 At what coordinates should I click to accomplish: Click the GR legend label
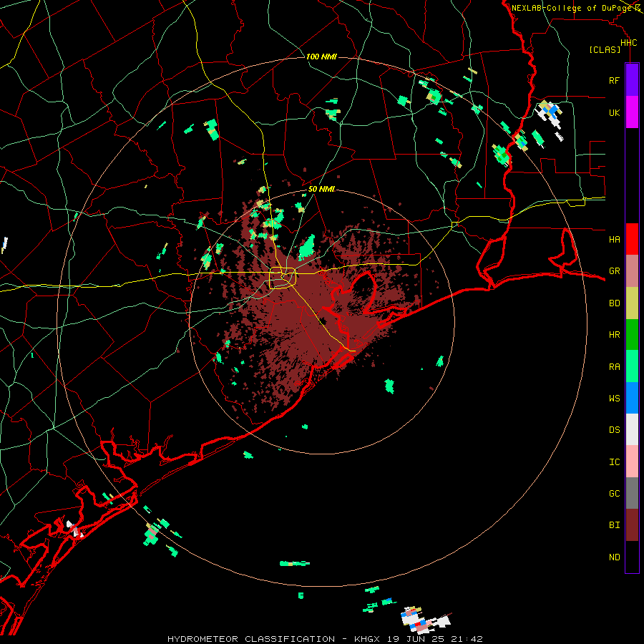point(614,271)
